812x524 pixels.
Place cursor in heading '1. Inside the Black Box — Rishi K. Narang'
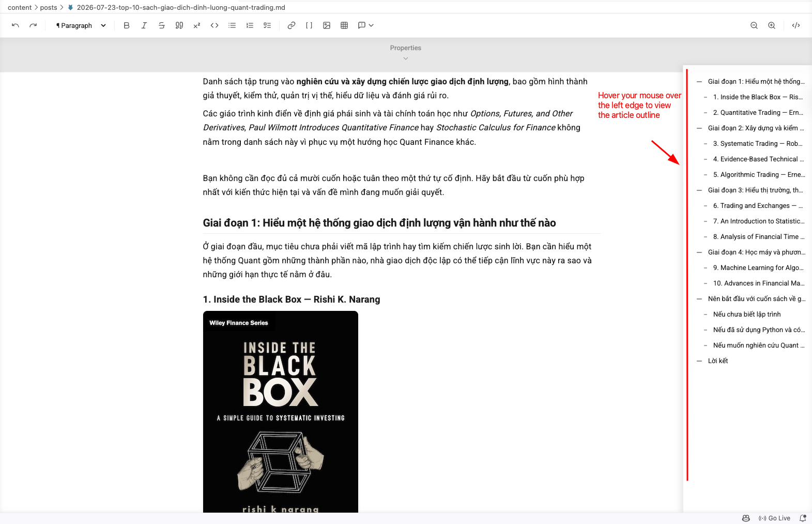tap(292, 300)
